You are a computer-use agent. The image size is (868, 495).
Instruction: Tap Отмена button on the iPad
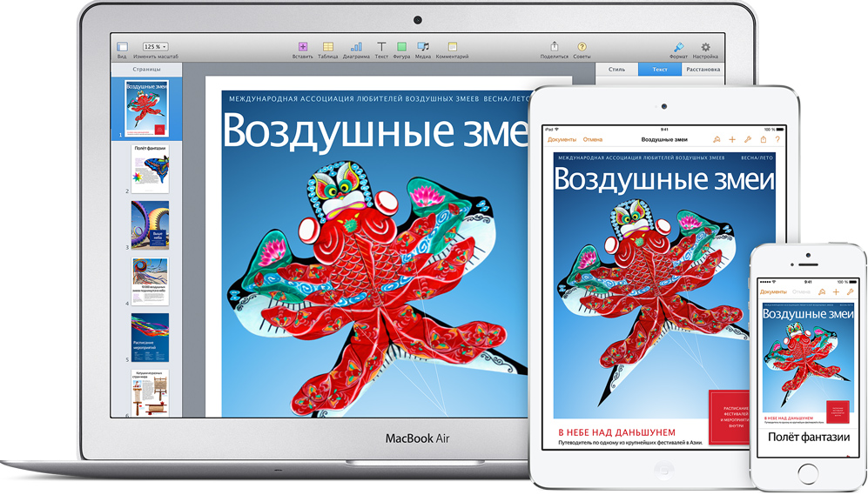[593, 139]
